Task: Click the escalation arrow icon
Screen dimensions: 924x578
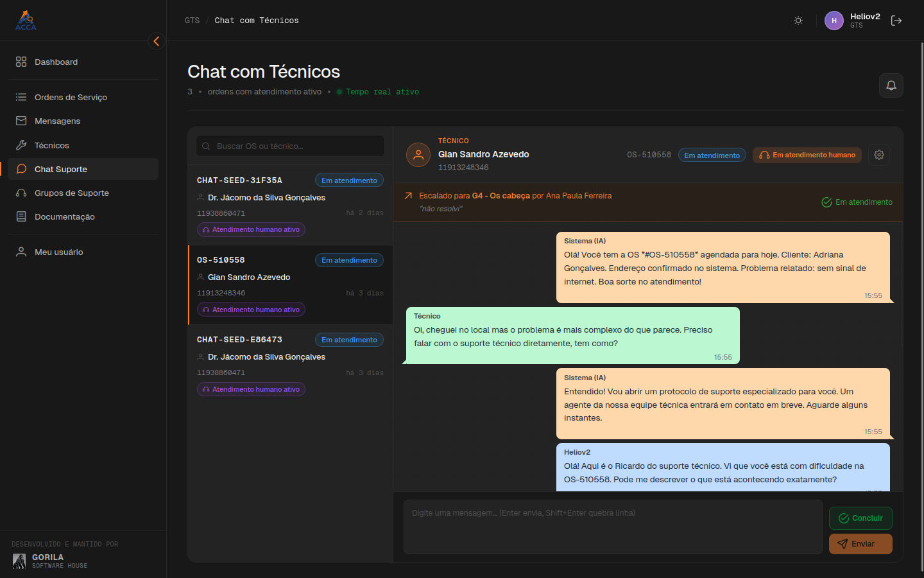Action: 408,196
